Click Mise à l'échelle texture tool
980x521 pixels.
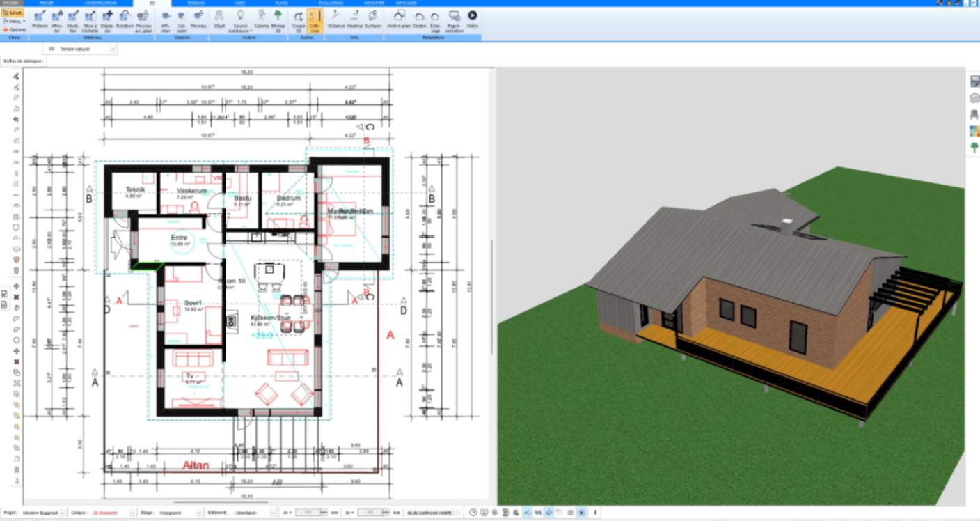tap(90, 20)
